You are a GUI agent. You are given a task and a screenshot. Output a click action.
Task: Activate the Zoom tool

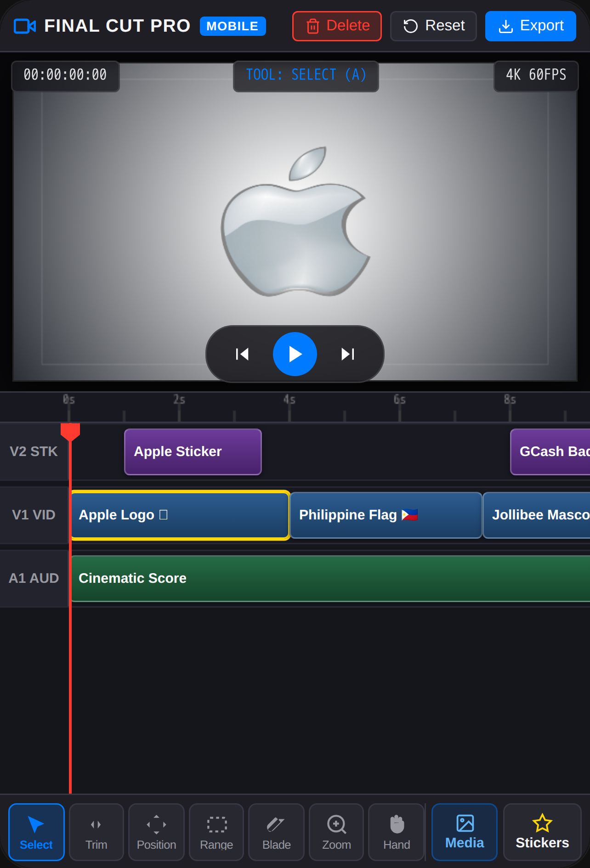click(336, 832)
